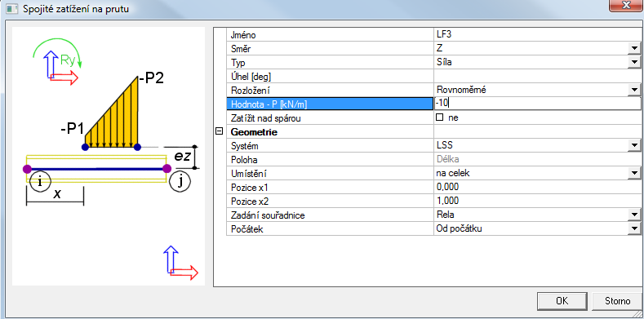Viewport: 644px width, 319px height.
Task: Click the OK button
Action: [x=562, y=301]
